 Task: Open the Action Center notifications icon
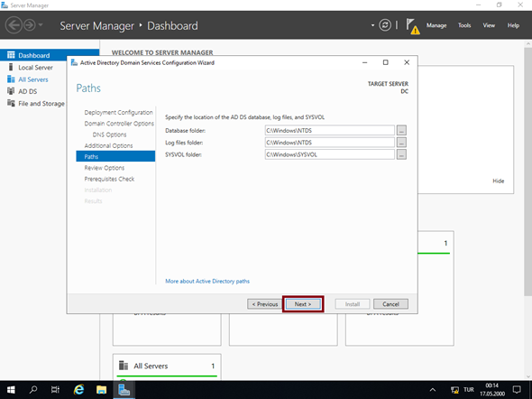click(517, 390)
